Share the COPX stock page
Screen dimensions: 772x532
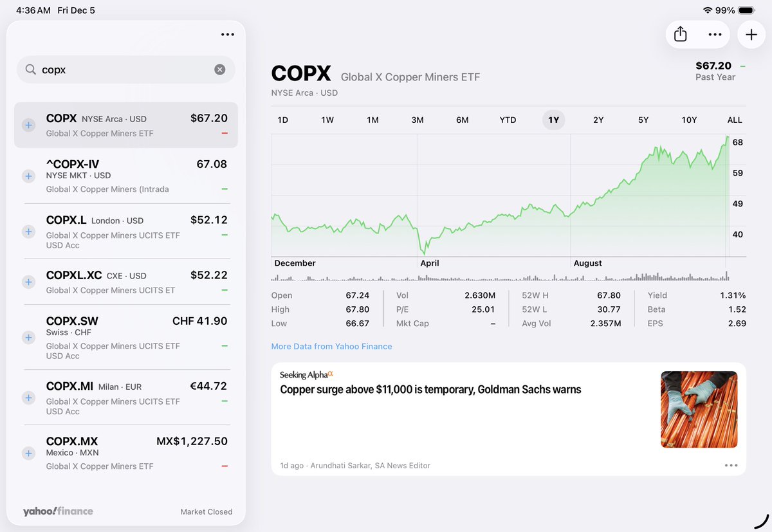(681, 35)
